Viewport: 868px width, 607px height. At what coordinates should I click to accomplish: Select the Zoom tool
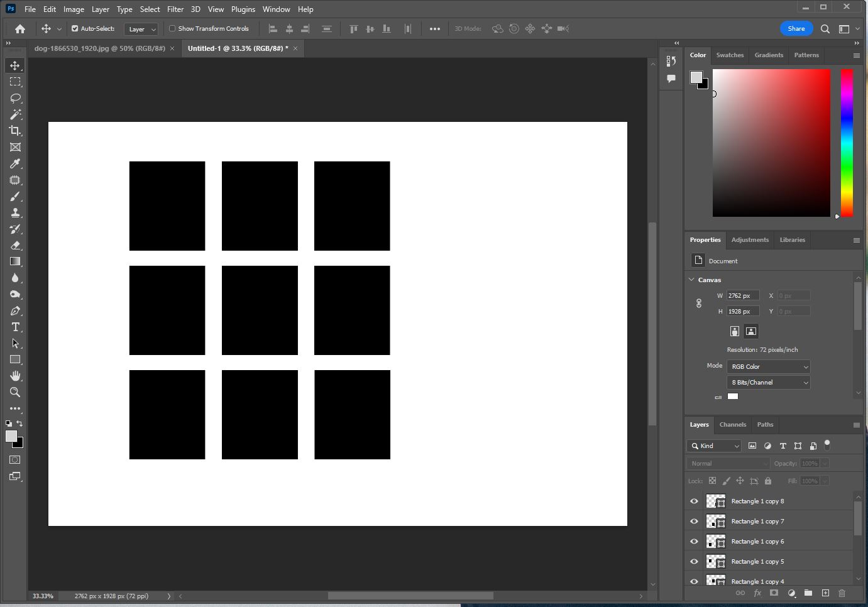pos(15,392)
